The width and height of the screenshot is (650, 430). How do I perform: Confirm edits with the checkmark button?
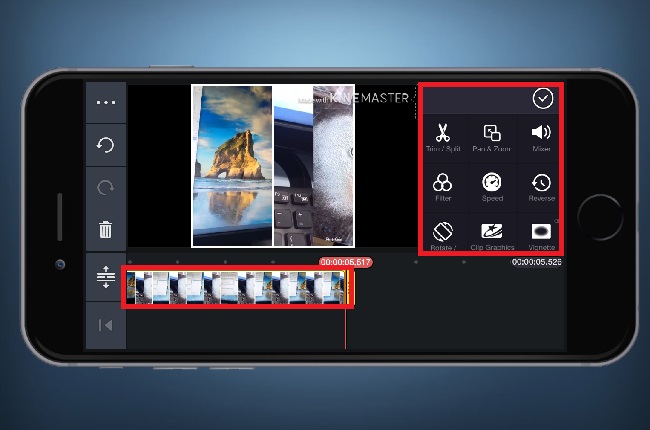coord(542,98)
